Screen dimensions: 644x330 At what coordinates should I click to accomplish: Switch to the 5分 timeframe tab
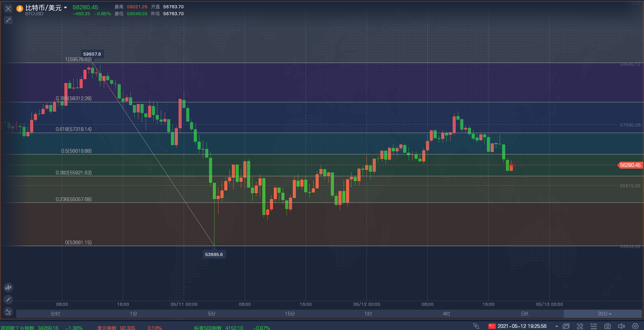pos(212,314)
